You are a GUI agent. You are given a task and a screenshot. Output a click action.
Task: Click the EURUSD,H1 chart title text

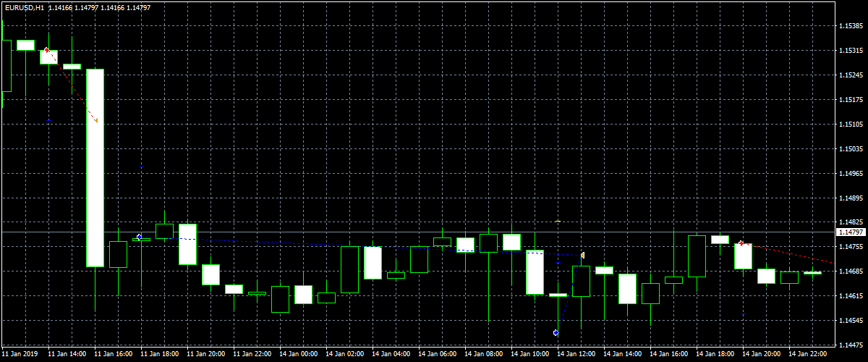[x=24, y=7]
